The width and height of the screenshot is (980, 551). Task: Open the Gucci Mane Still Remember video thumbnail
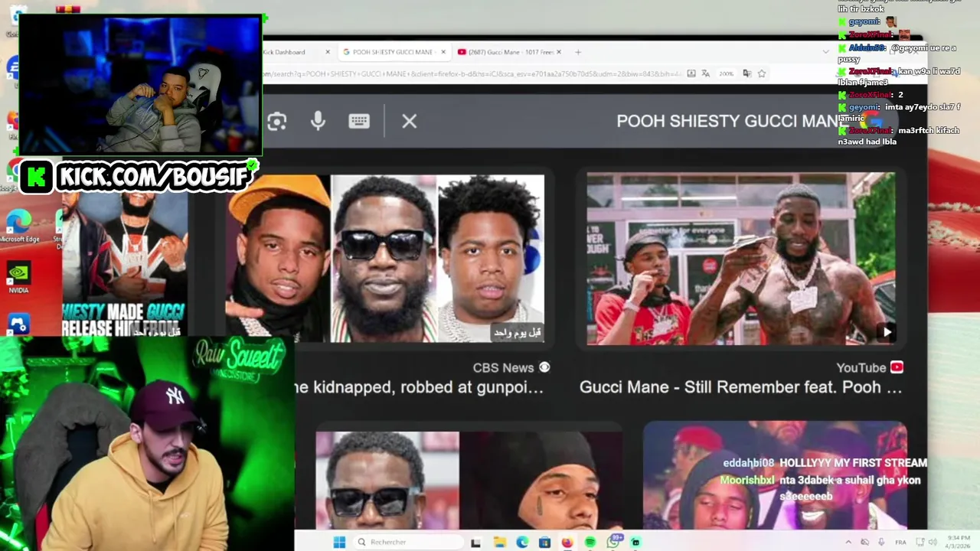coord(740,259)
